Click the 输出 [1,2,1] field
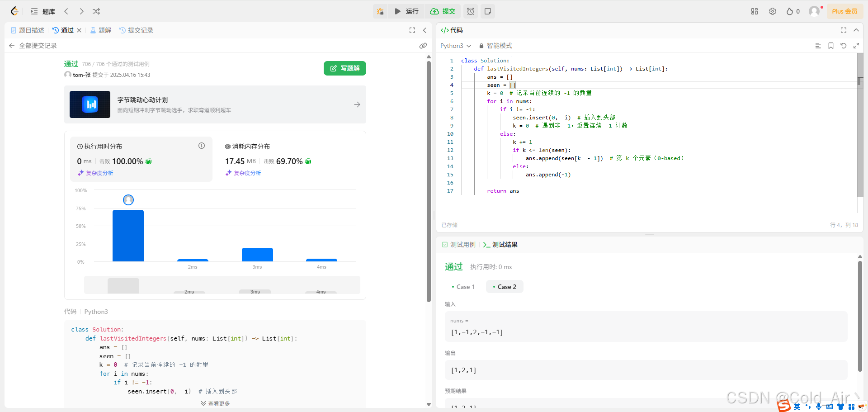The width and height of the screenshot is (868, 412). (646, 370)
